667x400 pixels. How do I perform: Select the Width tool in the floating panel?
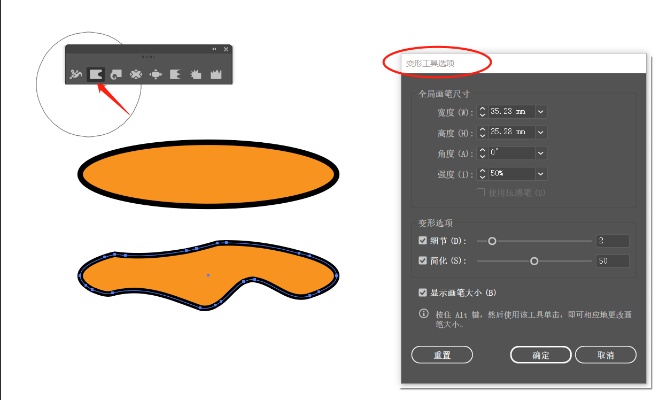click(76, 74)
